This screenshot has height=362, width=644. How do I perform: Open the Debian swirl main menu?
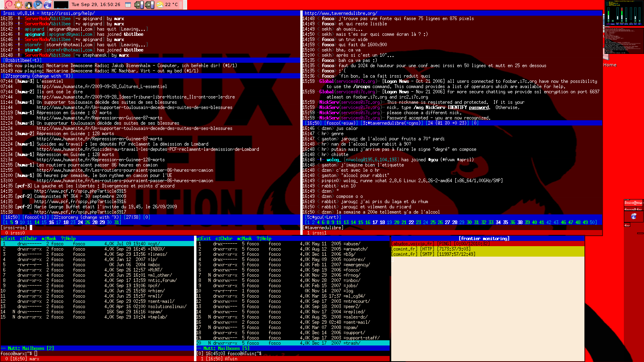click(x=8, y=5)
